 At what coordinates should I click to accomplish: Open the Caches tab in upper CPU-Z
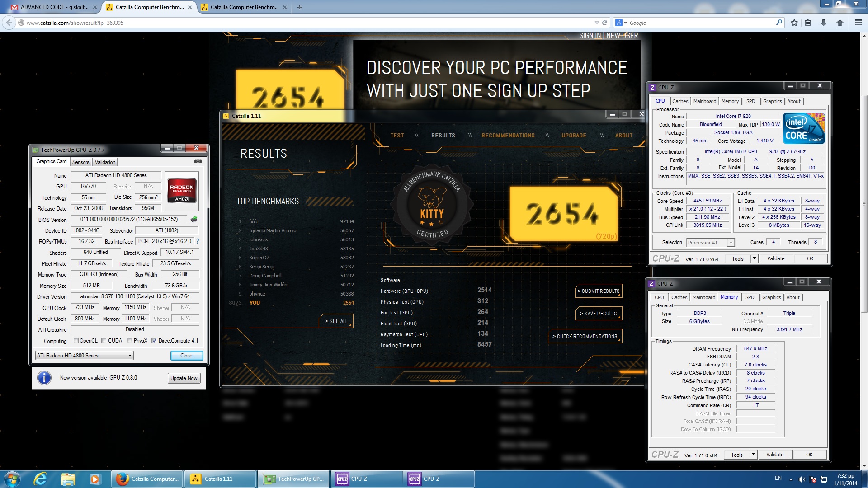pyautogui.click(x=680, y=101)
